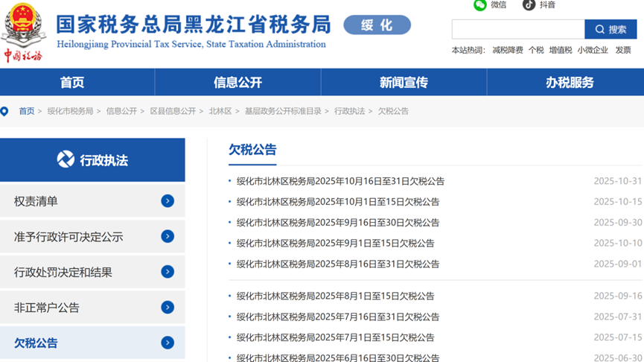Select 非正常户公告 sidebar item
Viewport: 644px width, 362px height.
(92, 308)
